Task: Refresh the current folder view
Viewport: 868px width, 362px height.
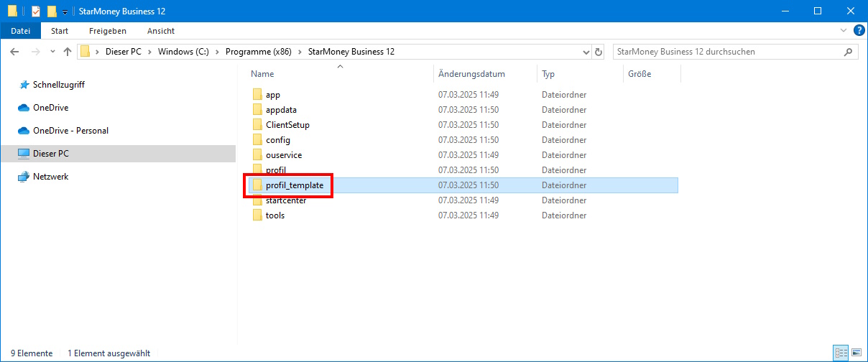Action: pyautogui.click(x=599, y=52)
